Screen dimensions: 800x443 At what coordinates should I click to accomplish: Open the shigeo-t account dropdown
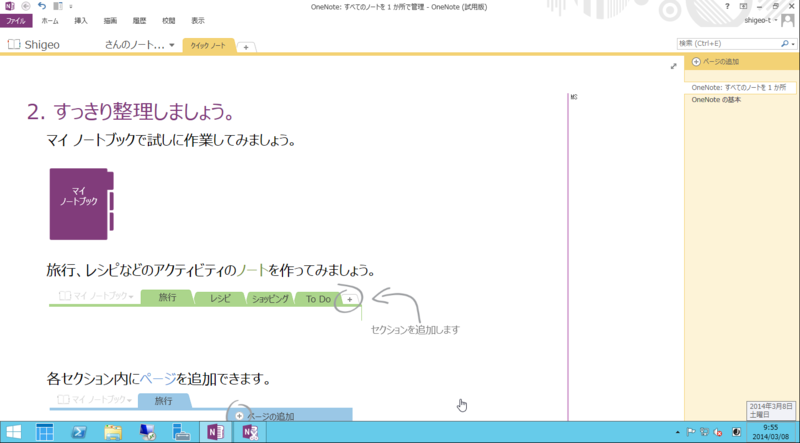[761, 20]
